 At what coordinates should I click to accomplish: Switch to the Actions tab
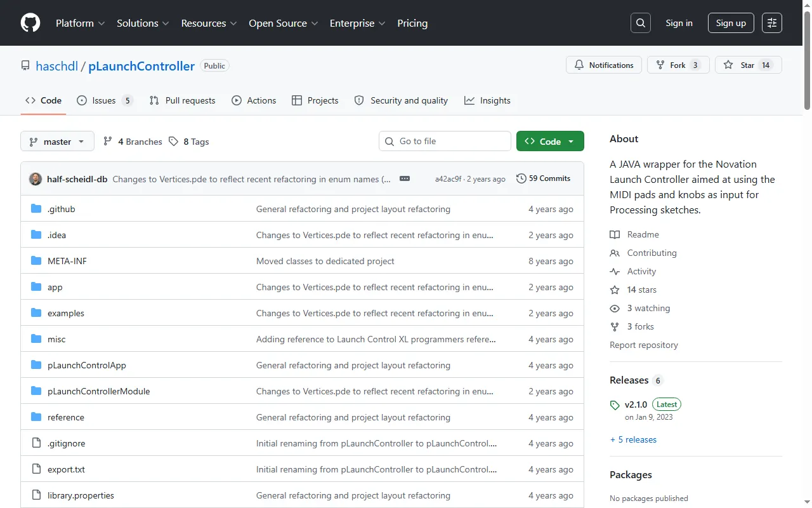(254, 100)
